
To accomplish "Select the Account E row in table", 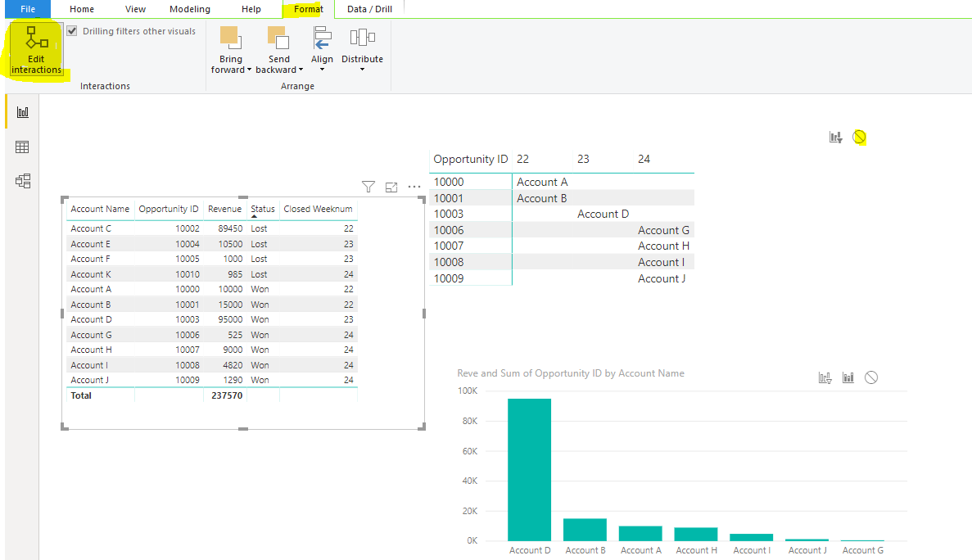I will point(212,244).
